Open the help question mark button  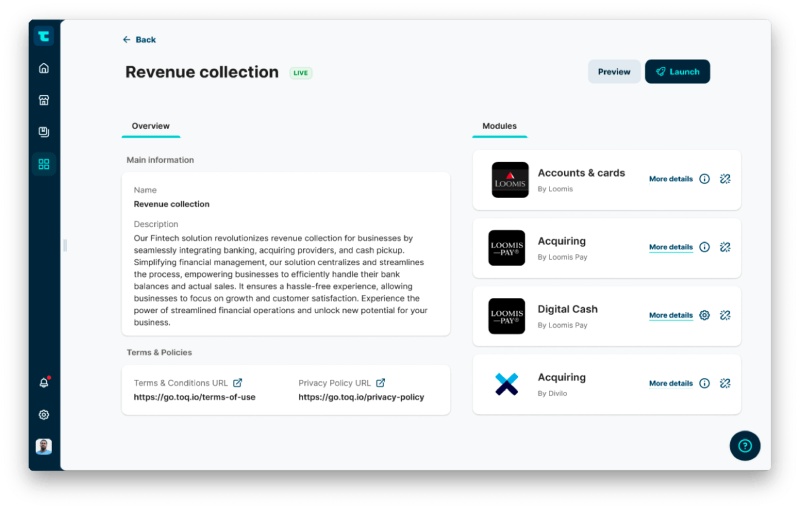click(x=745, y=445)
